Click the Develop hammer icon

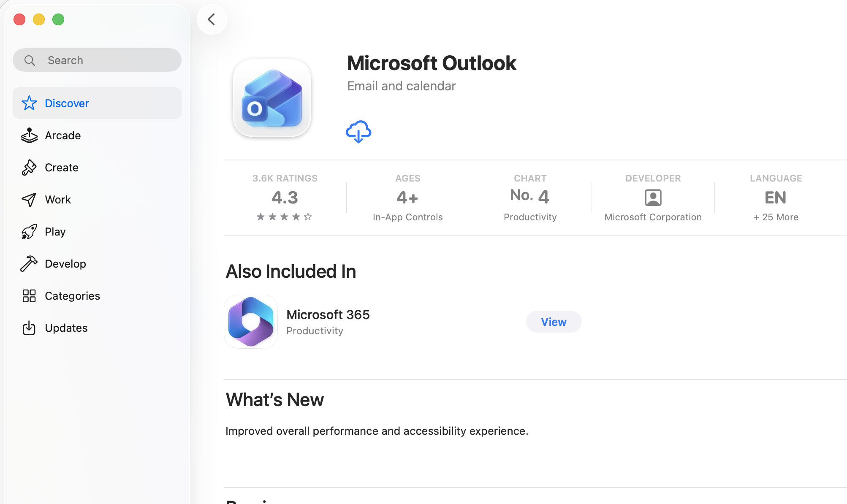pyautogui.click(x=29, y=264)
